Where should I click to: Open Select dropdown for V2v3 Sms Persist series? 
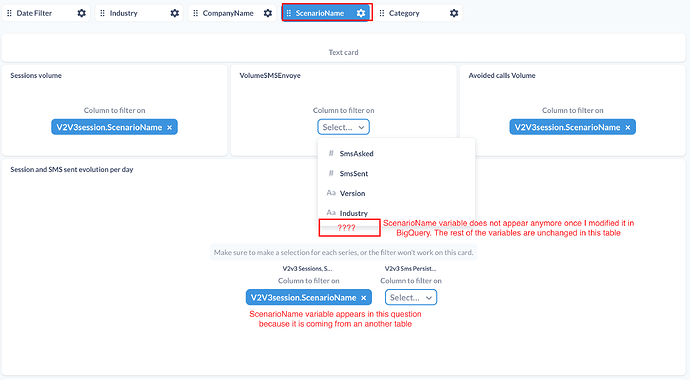pos(411,297)
